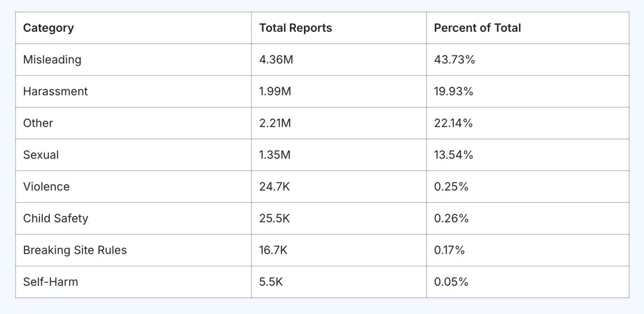
Task: Click the Total Reports column header
Action: tap(295, 28)
